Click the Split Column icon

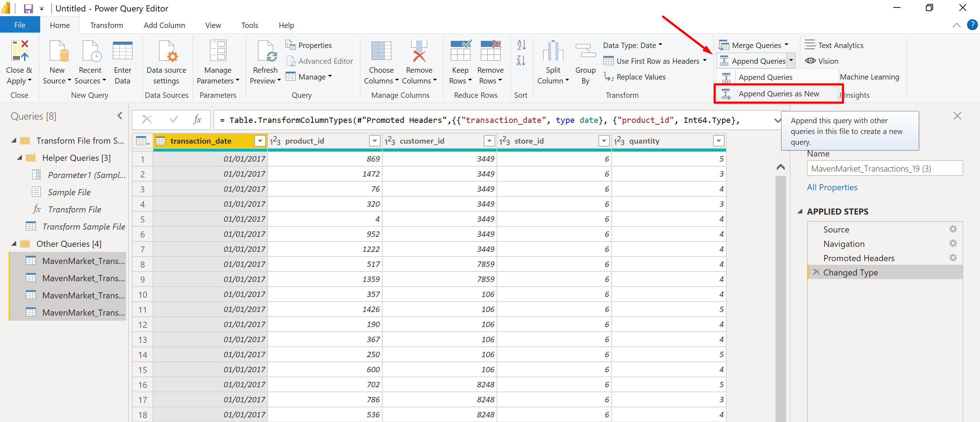(x=553, y=51)
